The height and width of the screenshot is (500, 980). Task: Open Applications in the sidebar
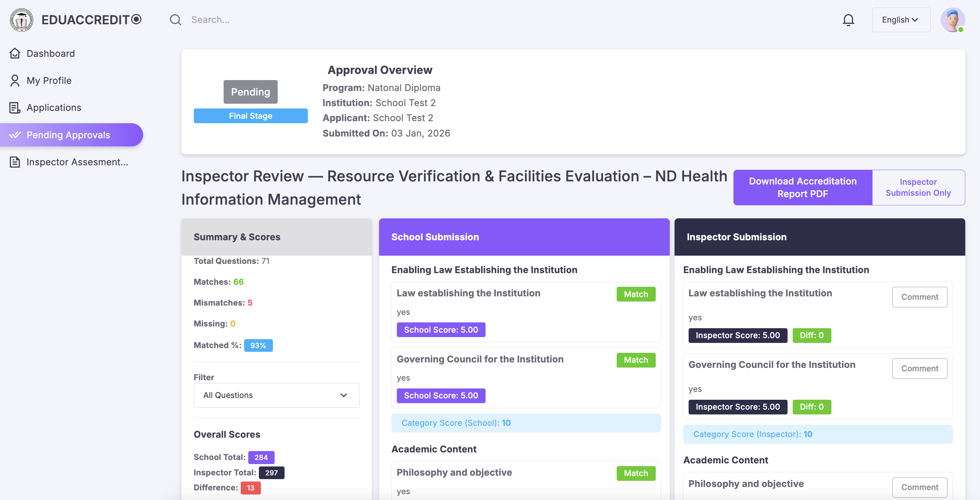point(54,107)
